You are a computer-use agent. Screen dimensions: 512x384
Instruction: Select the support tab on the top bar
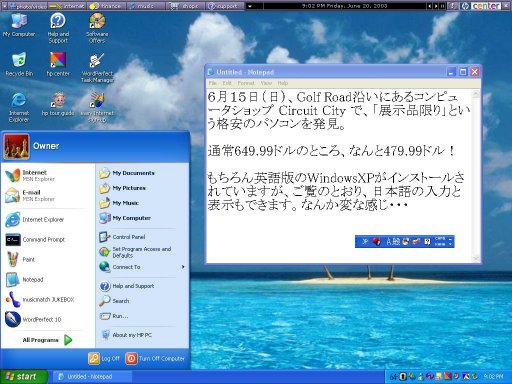[x=224, y=6]
